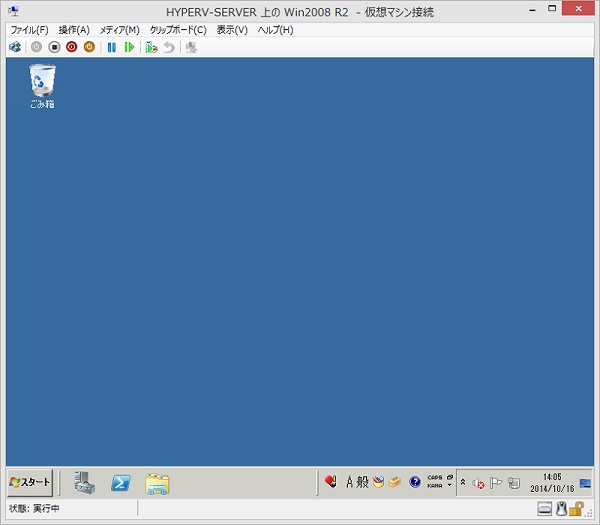The image size is (600, 525).
Task: Open the ファイル(F) menu
Action: (29, 30)
